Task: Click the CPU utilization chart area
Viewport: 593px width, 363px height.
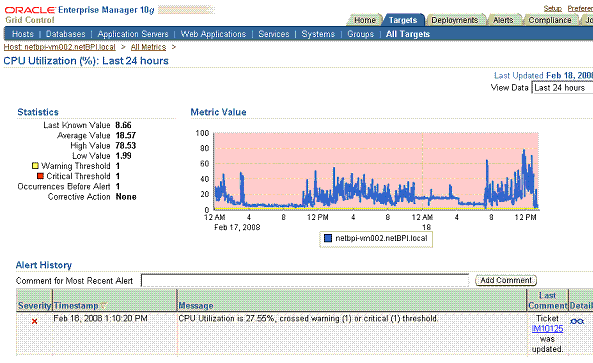Action: click(376, 171)
